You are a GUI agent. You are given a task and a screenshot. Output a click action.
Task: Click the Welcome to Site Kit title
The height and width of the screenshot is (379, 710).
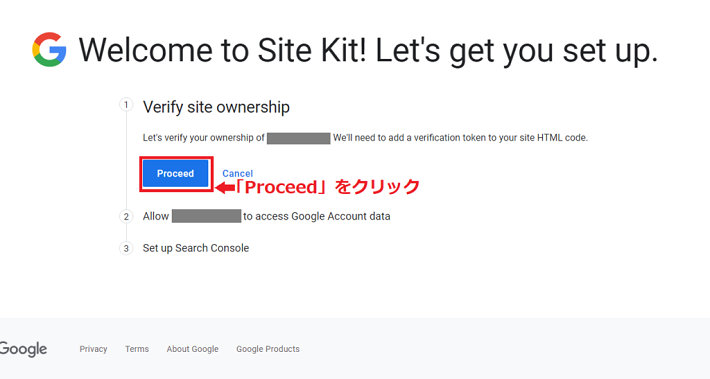368,50
